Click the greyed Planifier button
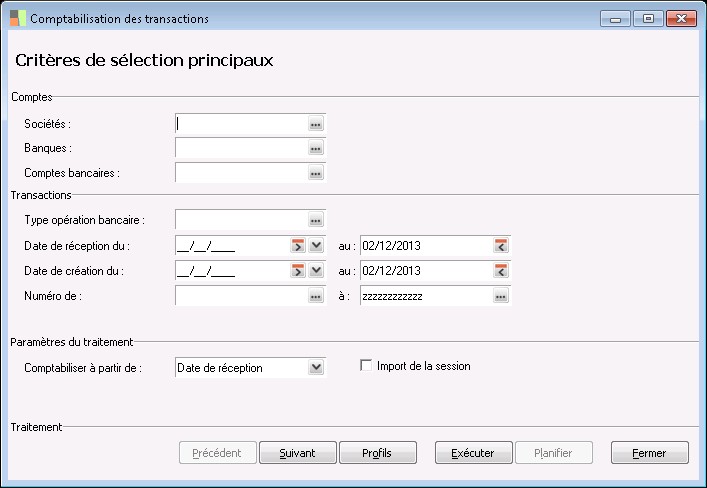The height and width of the screenshot is (488, 707). pyautogui.click(x=554, y=453)
